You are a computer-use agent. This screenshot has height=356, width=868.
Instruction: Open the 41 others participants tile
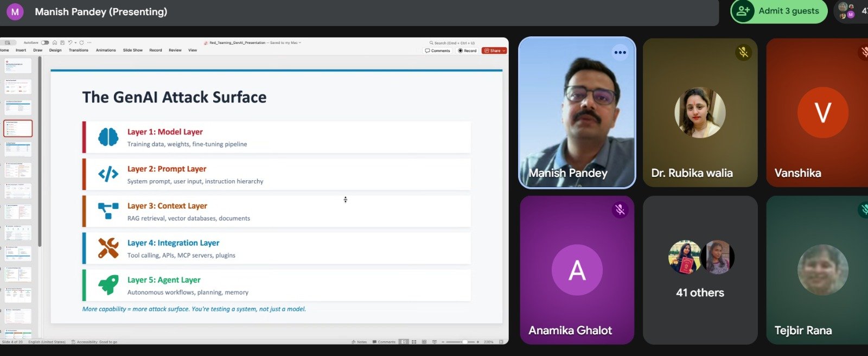coord(700,270)
